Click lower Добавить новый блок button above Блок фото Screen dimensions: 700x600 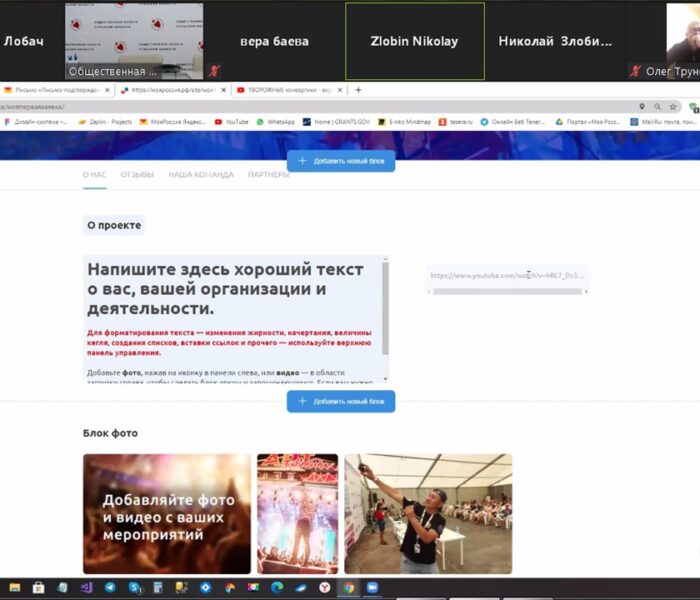[341, 401]
